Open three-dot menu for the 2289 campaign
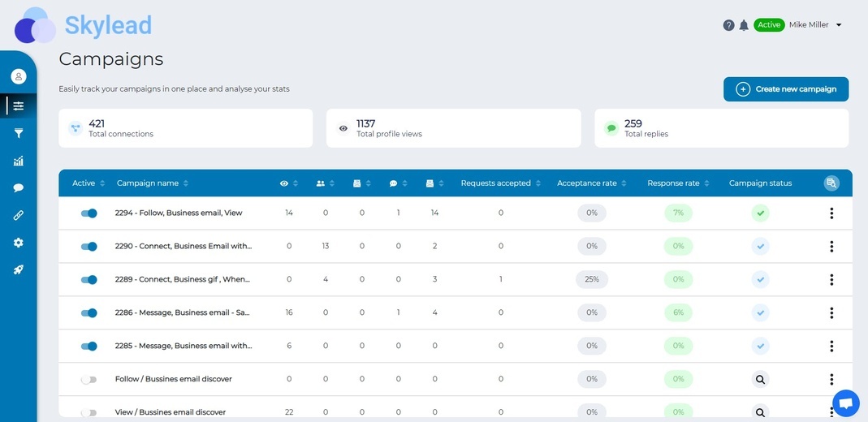868x422 pixels. point(831,280)
